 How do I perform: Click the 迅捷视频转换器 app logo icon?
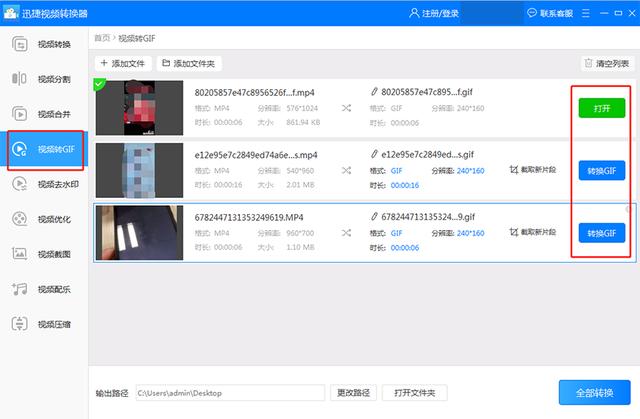point(10,13)
